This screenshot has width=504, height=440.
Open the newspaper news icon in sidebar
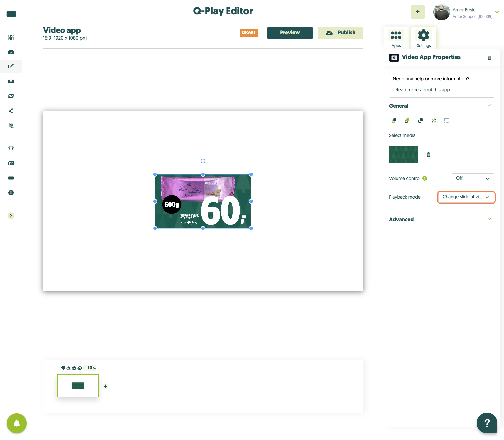[x=11, y=163]
